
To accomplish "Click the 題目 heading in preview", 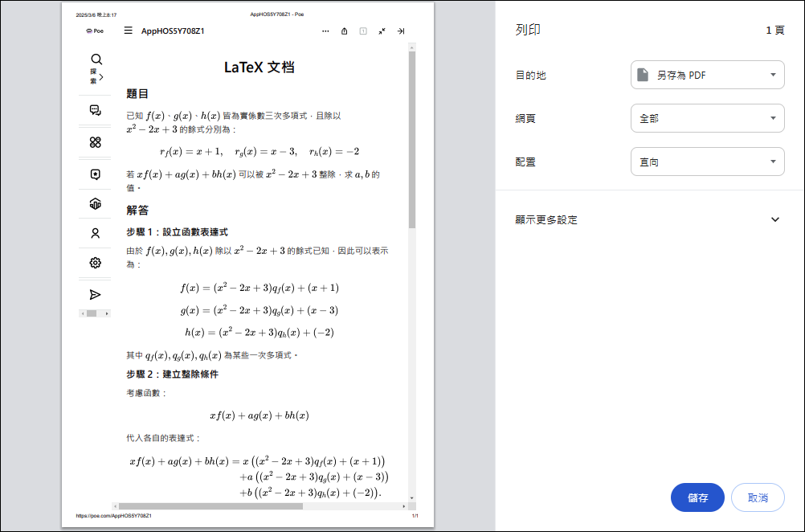I will 137,94.
